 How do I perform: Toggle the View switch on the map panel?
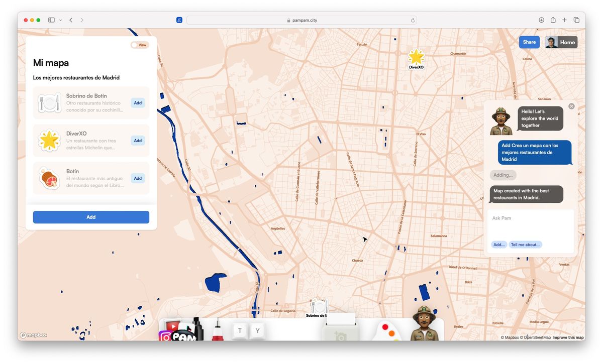click(140, 45)
